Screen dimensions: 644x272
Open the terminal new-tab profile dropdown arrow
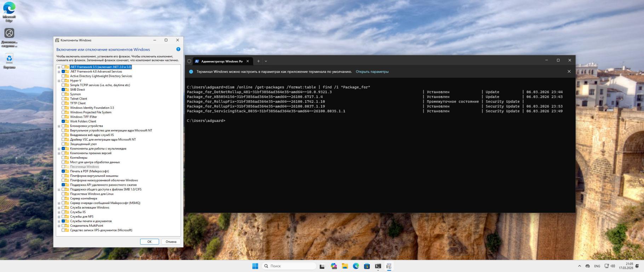(266, 61)
